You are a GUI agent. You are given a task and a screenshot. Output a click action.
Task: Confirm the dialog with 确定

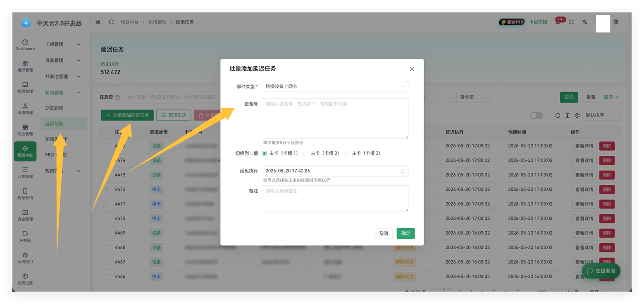pyautogui.click(x=406, y=234)
